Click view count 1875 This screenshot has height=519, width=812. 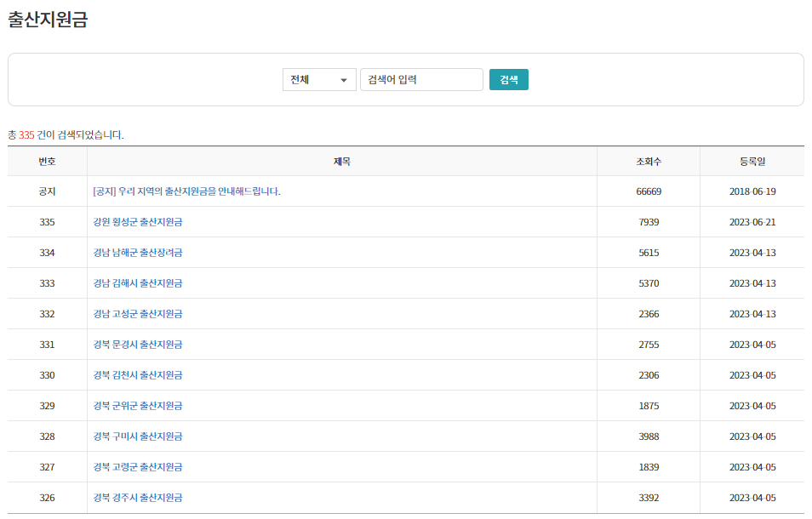(x=649, y=406)
